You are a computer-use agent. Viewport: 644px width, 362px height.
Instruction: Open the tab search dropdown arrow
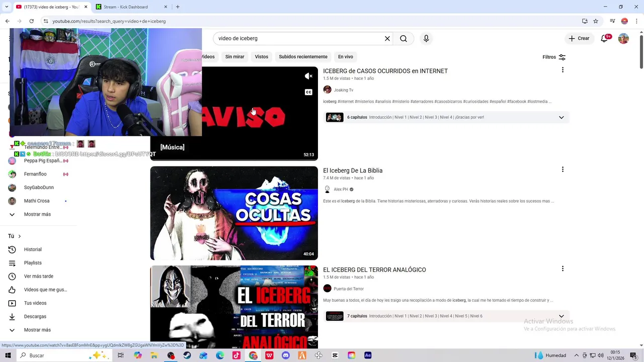[x=7, y=7]
